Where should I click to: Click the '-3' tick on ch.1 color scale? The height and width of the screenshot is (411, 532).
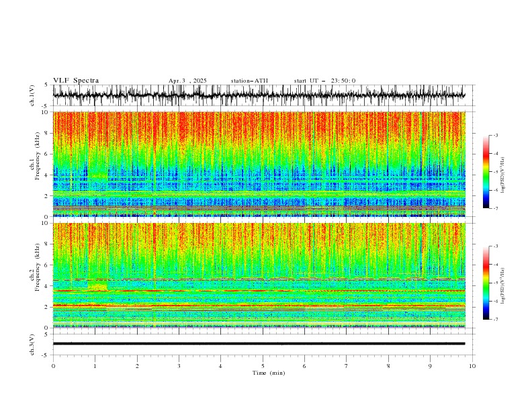point(495,135)
